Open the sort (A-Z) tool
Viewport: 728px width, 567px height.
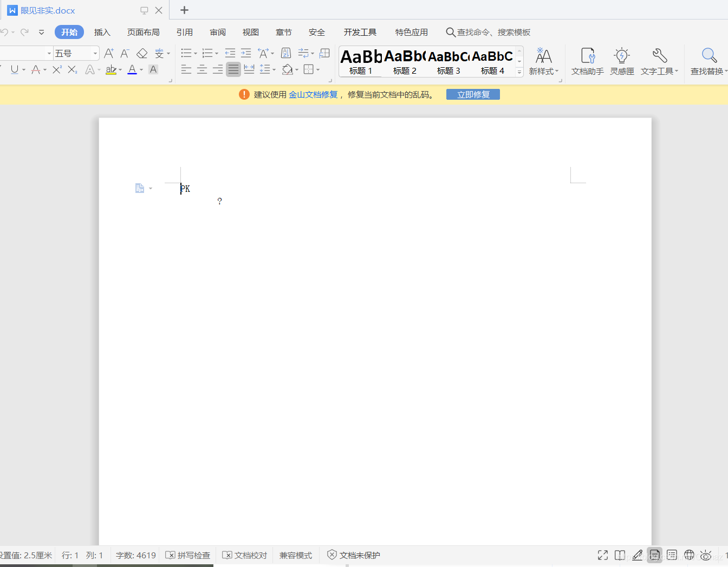pos(286,53)
